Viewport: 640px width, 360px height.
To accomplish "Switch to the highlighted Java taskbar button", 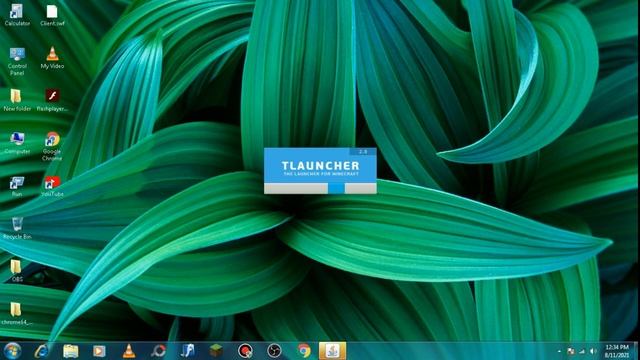I will (332, 351).
